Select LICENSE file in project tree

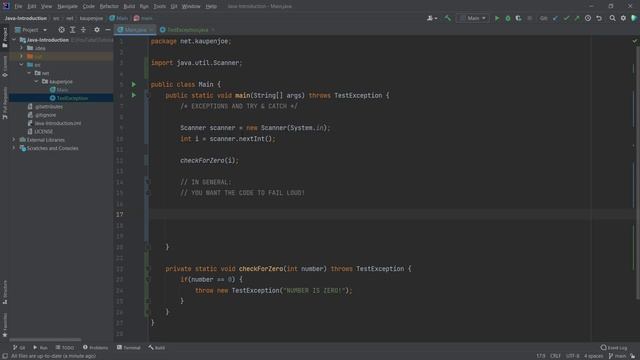coord(43,131)
